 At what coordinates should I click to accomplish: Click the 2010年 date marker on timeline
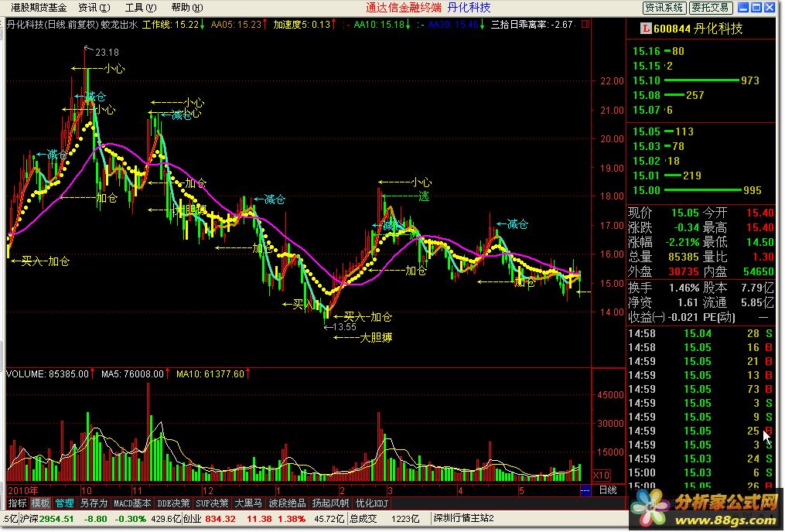tap(23, 491)
